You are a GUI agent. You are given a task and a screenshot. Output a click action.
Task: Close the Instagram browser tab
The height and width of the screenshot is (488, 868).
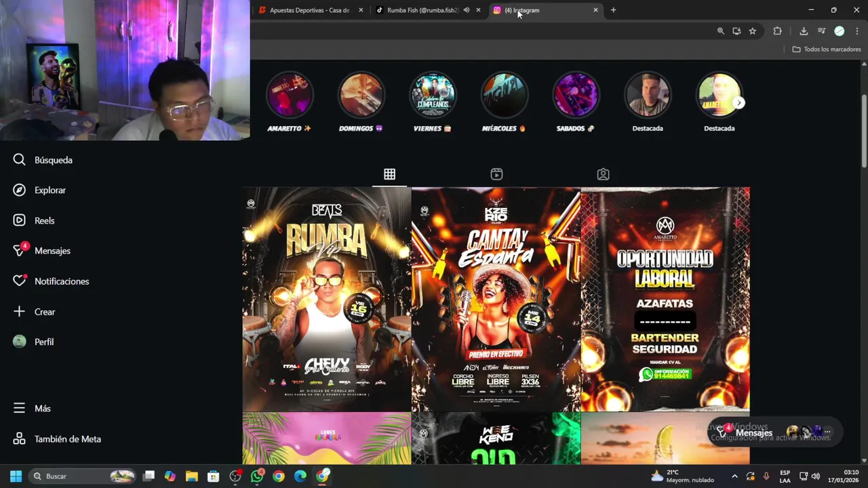(x=596, y=10)
